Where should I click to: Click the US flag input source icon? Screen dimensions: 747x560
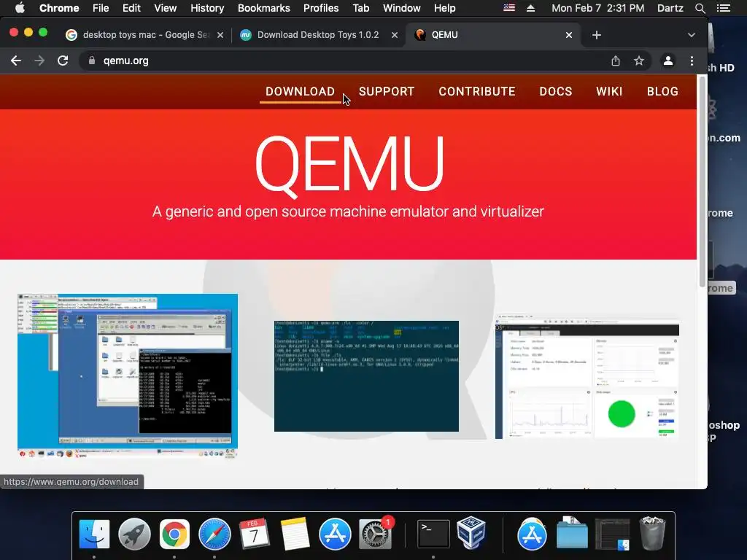(x=509, y=8)
